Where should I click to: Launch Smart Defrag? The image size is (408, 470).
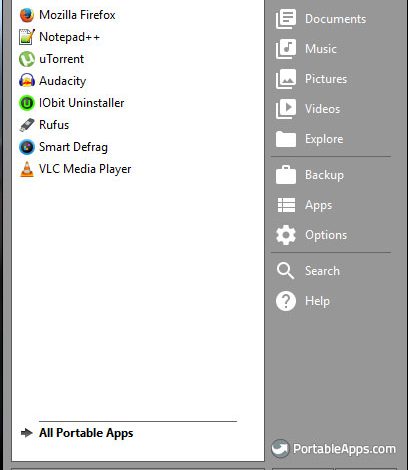click(63, 147)
